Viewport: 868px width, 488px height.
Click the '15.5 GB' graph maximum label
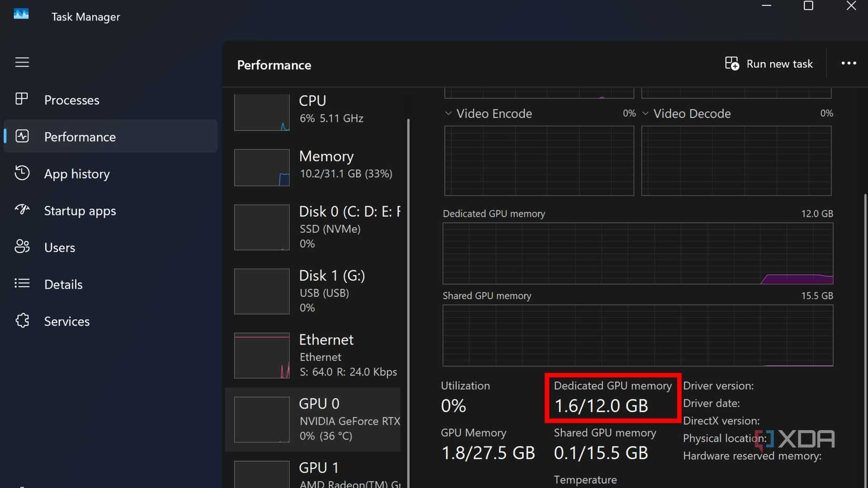pos(817,296)
